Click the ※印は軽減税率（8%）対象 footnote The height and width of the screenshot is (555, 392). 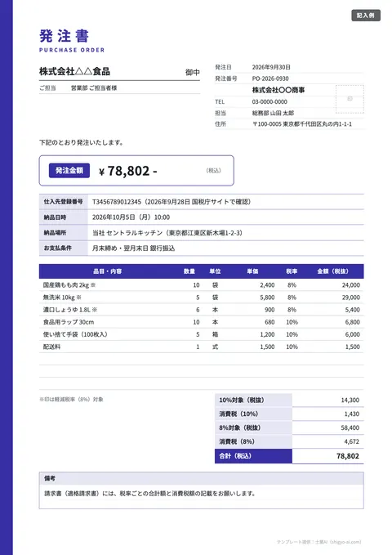71,399
